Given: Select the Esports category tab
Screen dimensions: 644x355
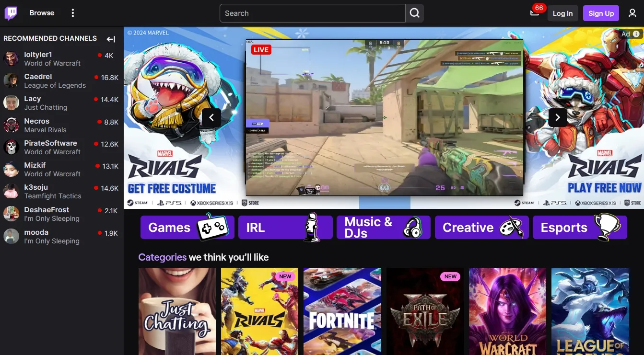Looking at the screenshot, I should (x=579, y=228).
